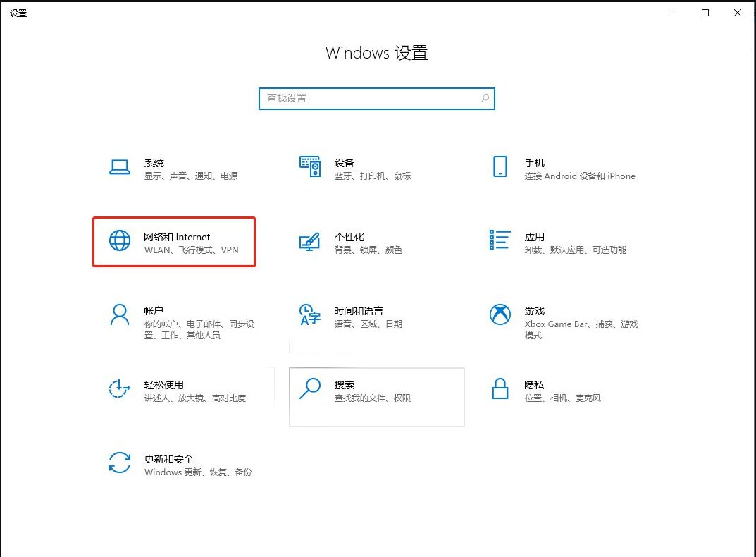Open 隐私 via the padlock icon

500,389
